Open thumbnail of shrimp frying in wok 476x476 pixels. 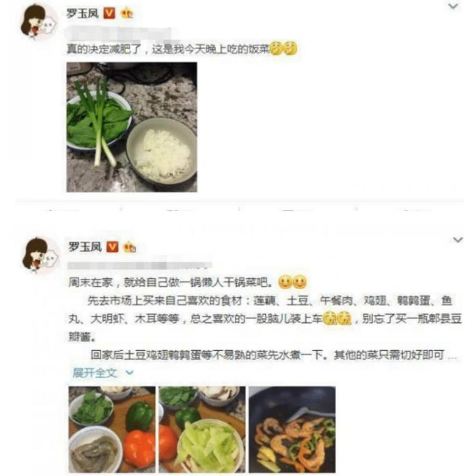(x=292, y=429)
